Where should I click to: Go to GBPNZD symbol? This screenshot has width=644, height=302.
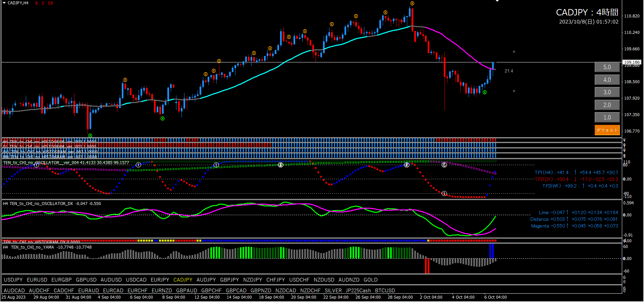tap(261, 291)
